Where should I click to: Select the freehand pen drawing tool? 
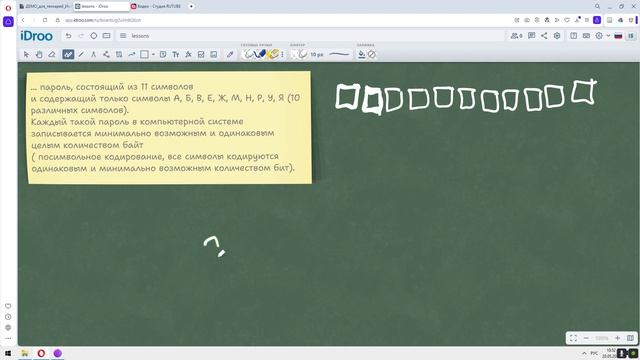[68, 54]
